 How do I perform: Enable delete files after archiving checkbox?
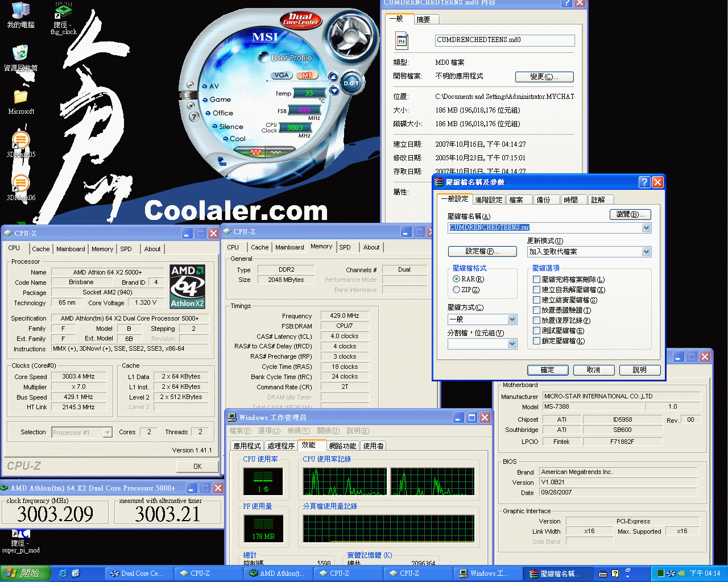point(536,280)
